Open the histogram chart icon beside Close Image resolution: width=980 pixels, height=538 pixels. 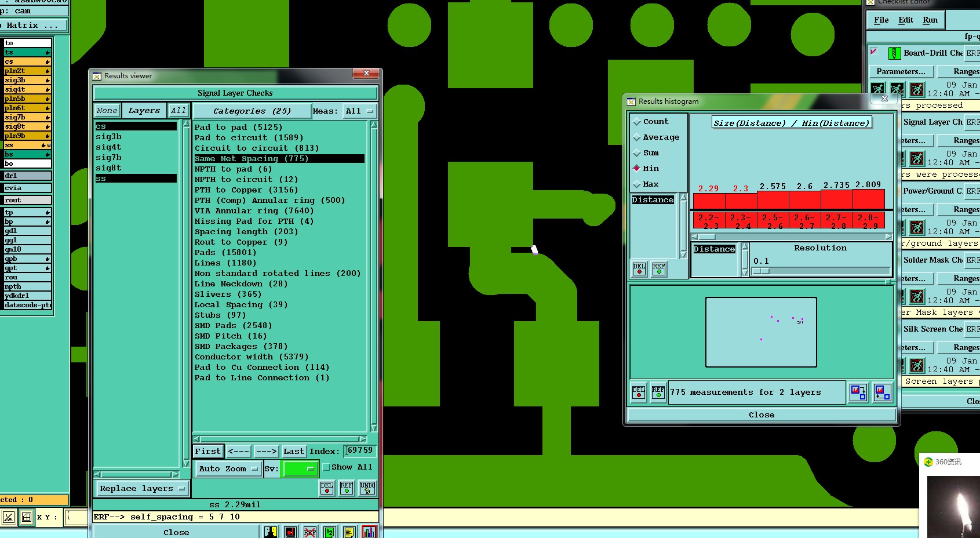point(369,532)
